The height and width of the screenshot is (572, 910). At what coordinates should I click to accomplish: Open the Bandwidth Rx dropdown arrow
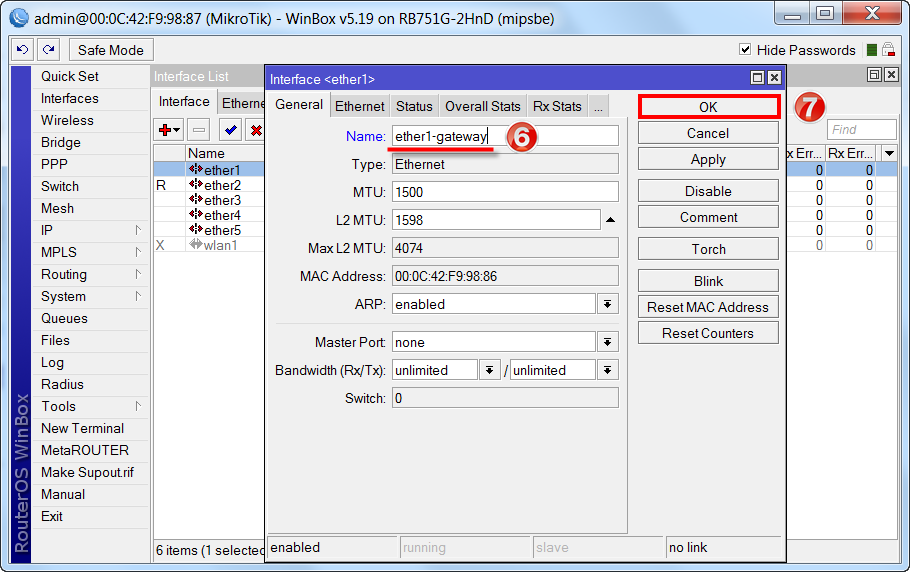489,370
